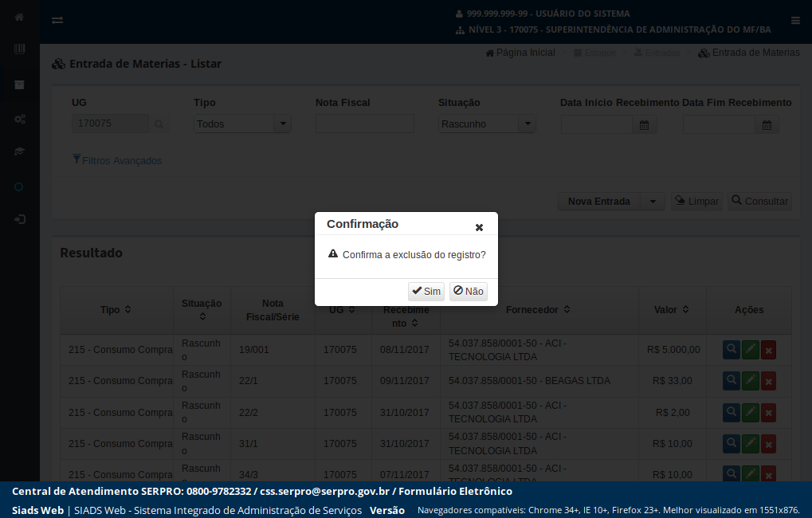Toggle sidebar with the arrows icon
Viewport: 812px width, 518px height.
pyautogui.click(x=57, y=20)
